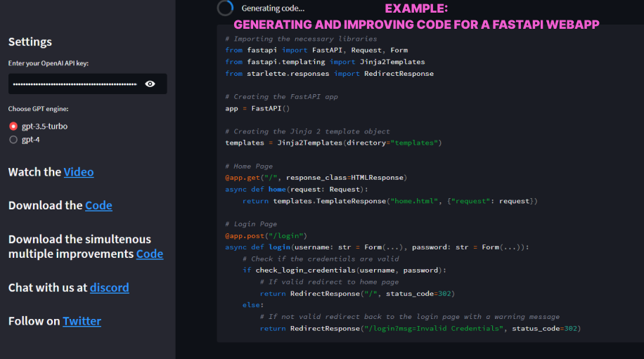The height and width of the screenshot is (359, 644).
Task: Open the multiple improvements Code link
Action: pos(150,254)
